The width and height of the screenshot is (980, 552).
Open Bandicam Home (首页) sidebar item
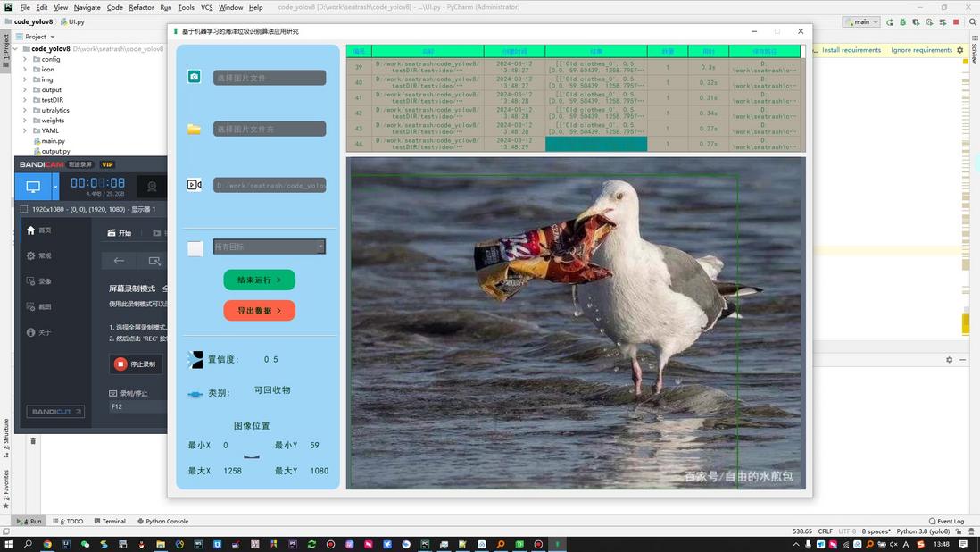pos(38,230)
